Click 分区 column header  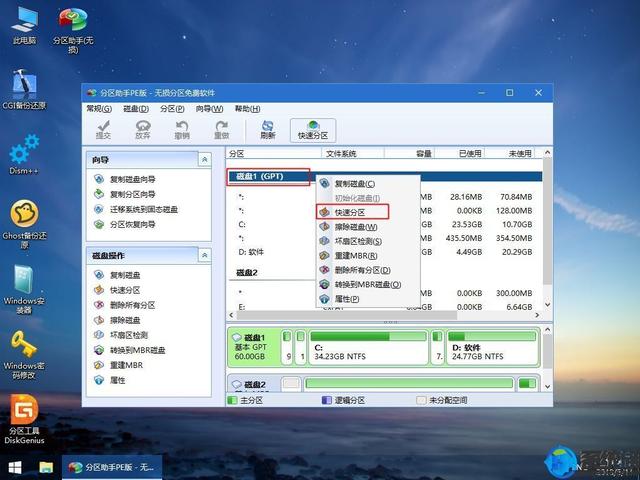tap(273, 153)
